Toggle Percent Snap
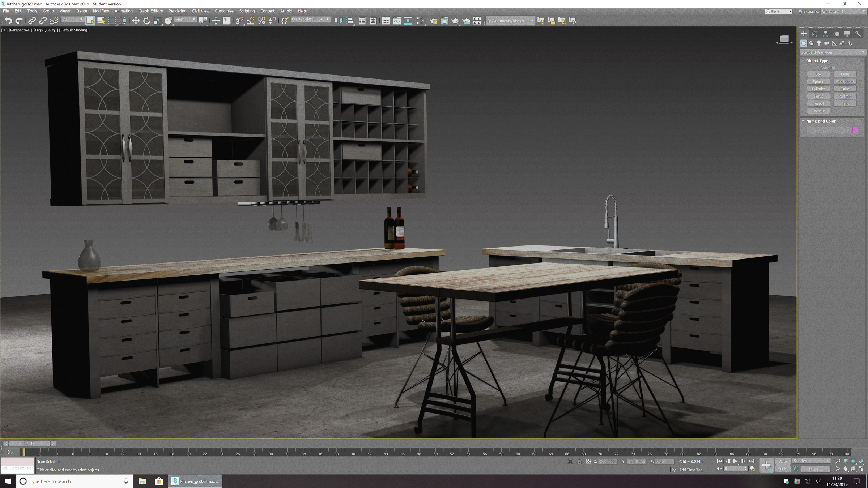 [x=261, y=21]
